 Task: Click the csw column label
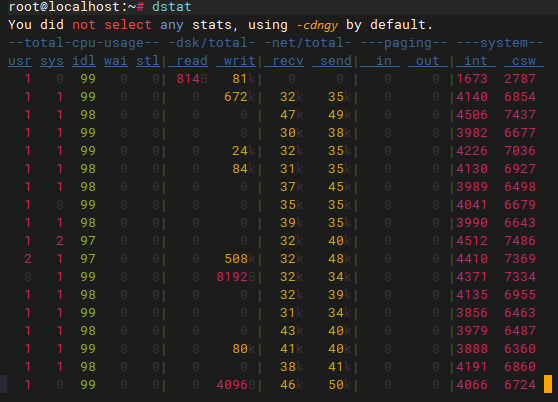524,61
